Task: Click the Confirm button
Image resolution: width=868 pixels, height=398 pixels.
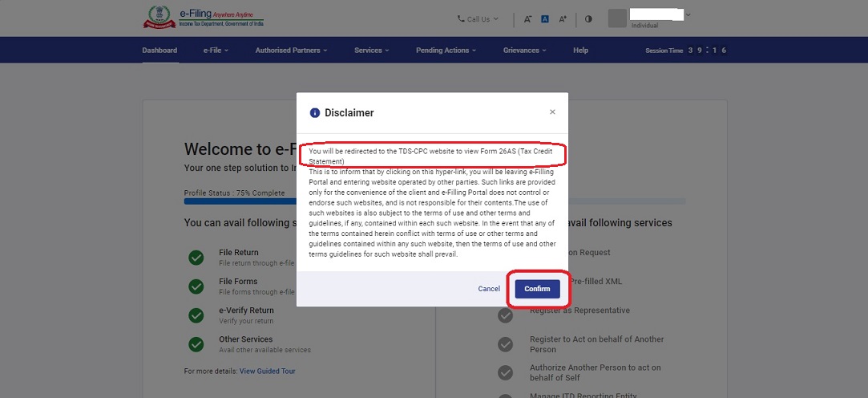Action: (537, 289)
